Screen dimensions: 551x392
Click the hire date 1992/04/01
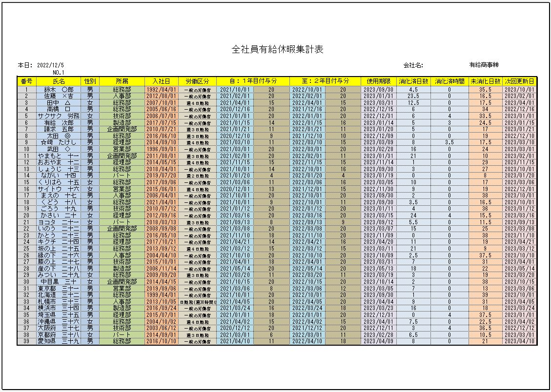click(162, 90)
